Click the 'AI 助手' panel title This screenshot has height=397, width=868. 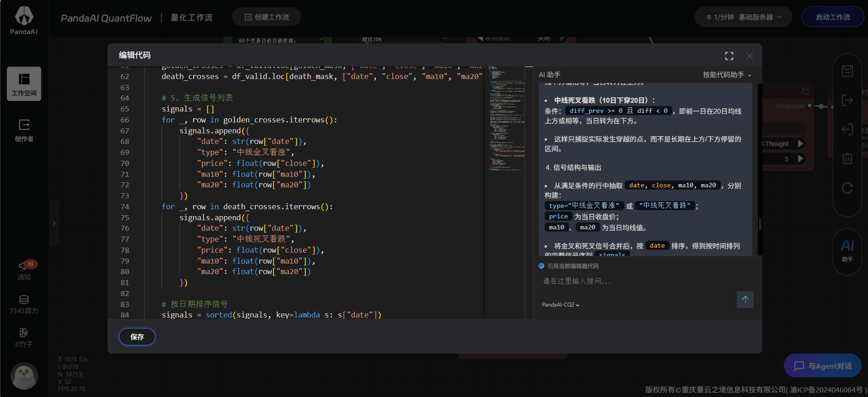(x=549, y=74)
